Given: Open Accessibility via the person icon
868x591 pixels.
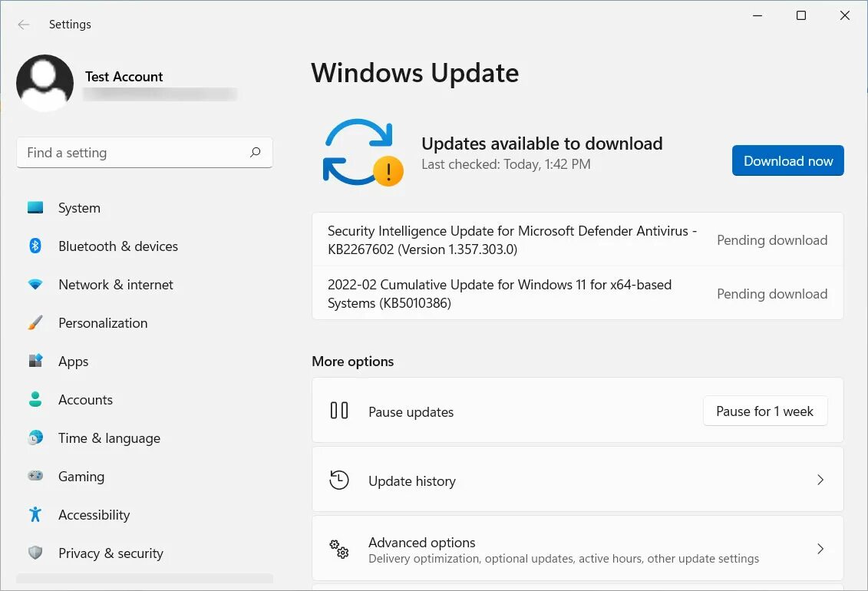Looking at the screenshot, I should click(35, 514).
